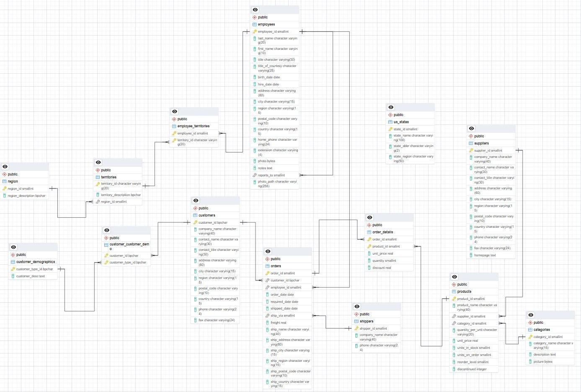
Task: Click the picture bytea column in categories
Action: click(x=550, y=361)
